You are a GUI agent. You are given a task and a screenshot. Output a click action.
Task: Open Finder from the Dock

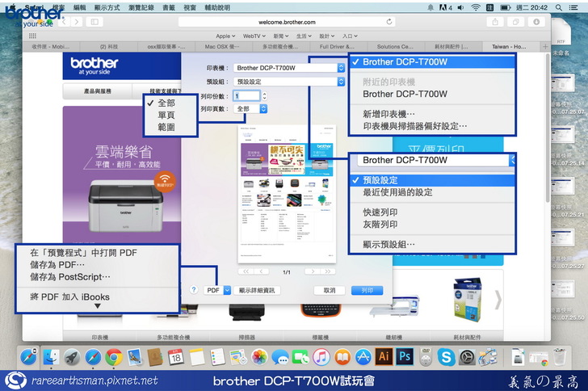(x=51, y=357)
